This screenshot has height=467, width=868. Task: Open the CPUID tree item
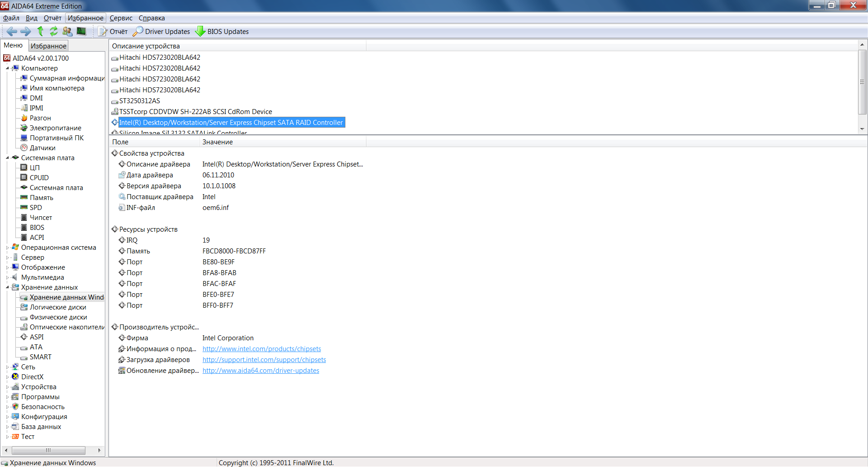tap(39, 178)
